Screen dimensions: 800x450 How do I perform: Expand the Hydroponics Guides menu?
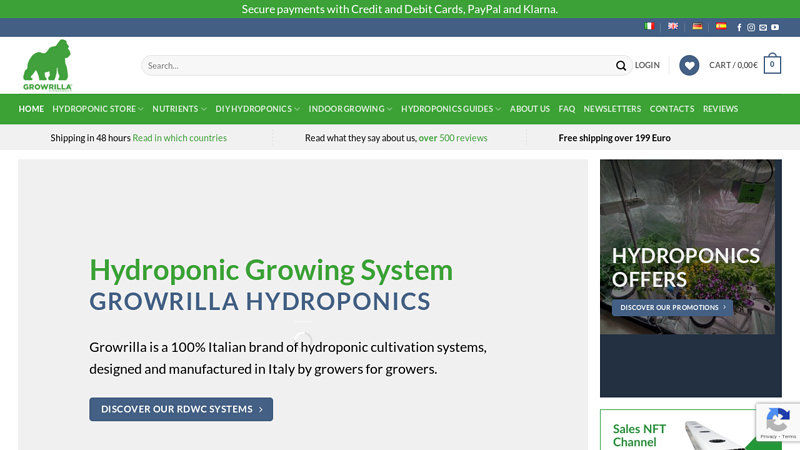pos(451,109)
